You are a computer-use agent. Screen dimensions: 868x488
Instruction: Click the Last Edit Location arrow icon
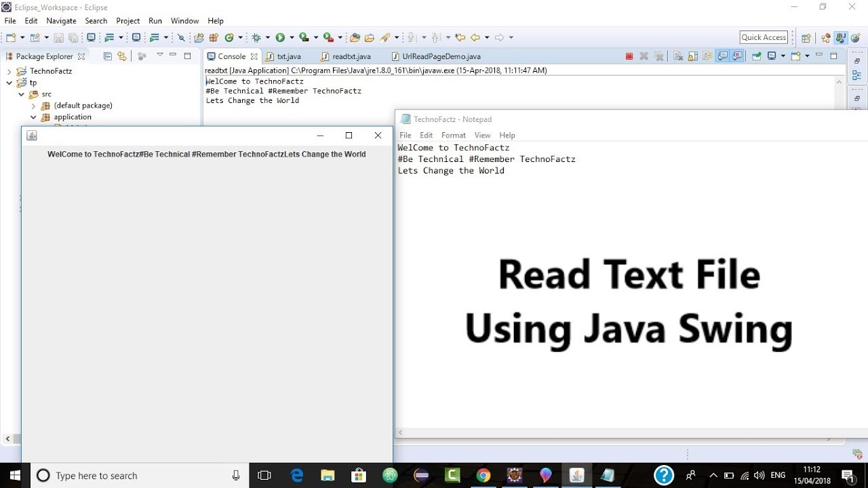pyautogui.click(x=460, y=37)
